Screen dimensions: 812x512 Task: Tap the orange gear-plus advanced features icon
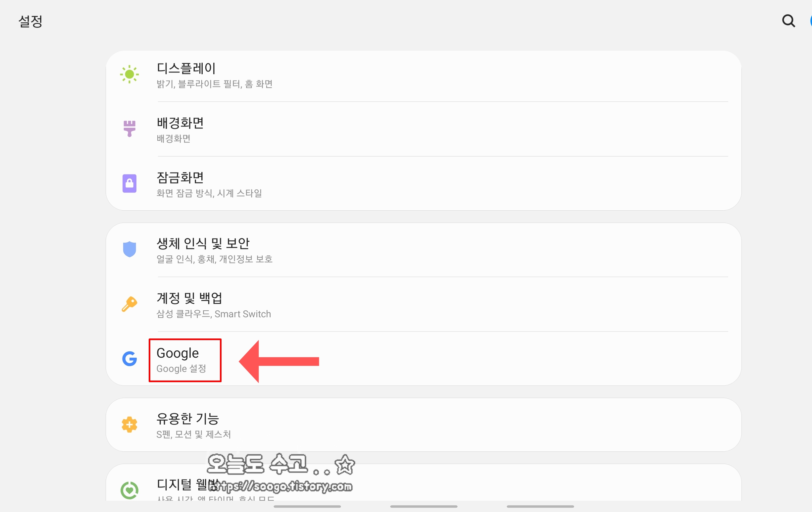click(129, 425)
